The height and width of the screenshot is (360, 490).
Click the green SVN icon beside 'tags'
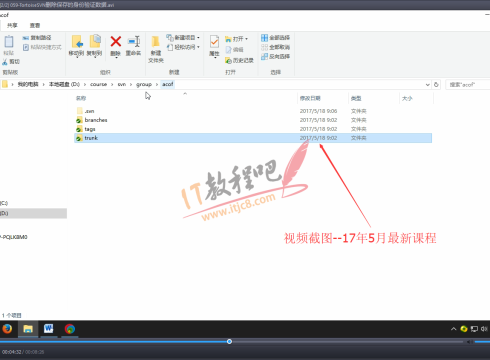click(79, 129)
